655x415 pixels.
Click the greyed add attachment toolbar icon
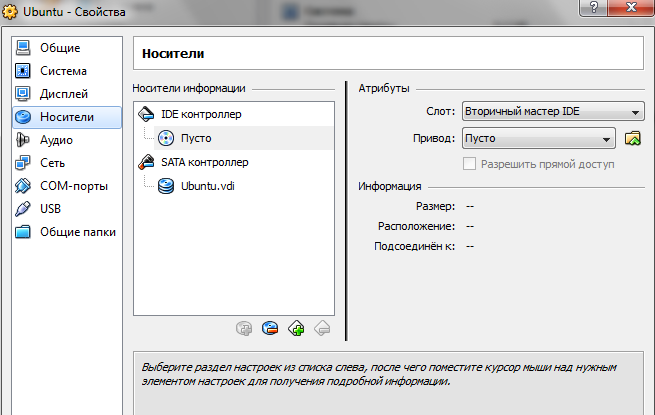tap(244, 328)
